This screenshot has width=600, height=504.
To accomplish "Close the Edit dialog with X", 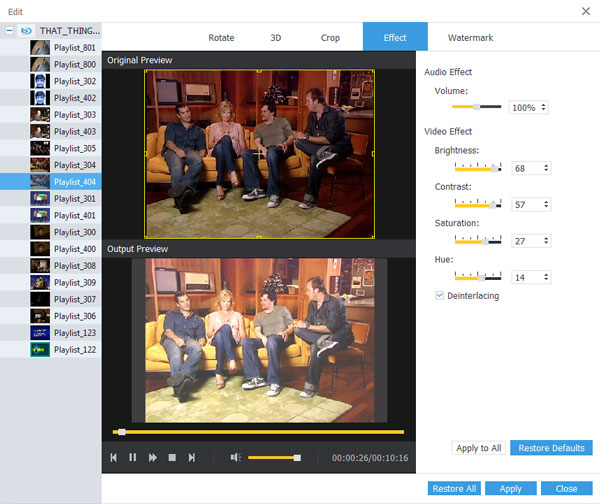I will pyautogui.click(x=586, y=11).
